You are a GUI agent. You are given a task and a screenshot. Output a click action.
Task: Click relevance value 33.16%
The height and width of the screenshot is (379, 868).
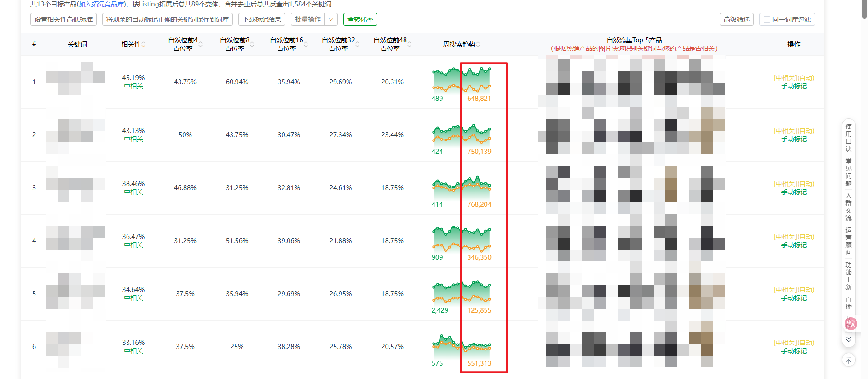[x=133, y=343]
